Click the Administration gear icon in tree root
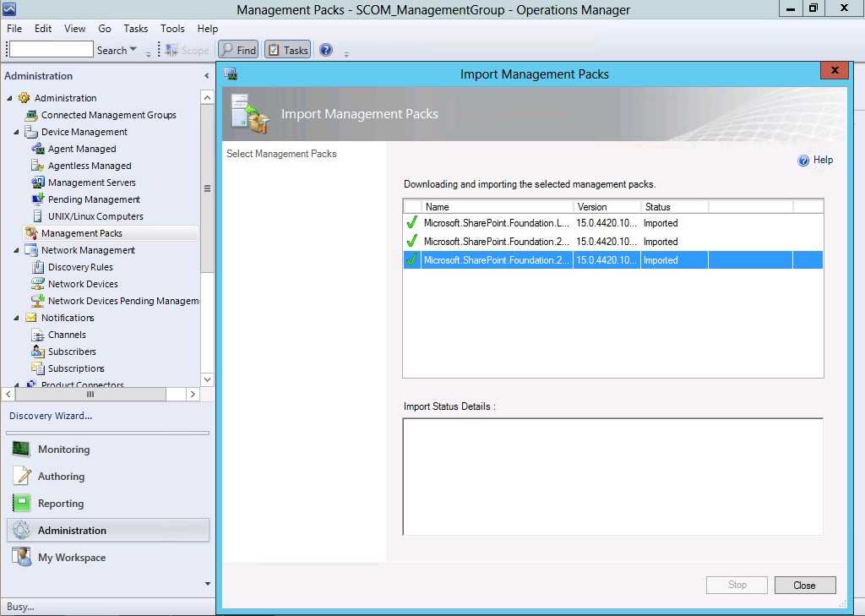This screenshot has width=865, height=616. coord(24,98)
